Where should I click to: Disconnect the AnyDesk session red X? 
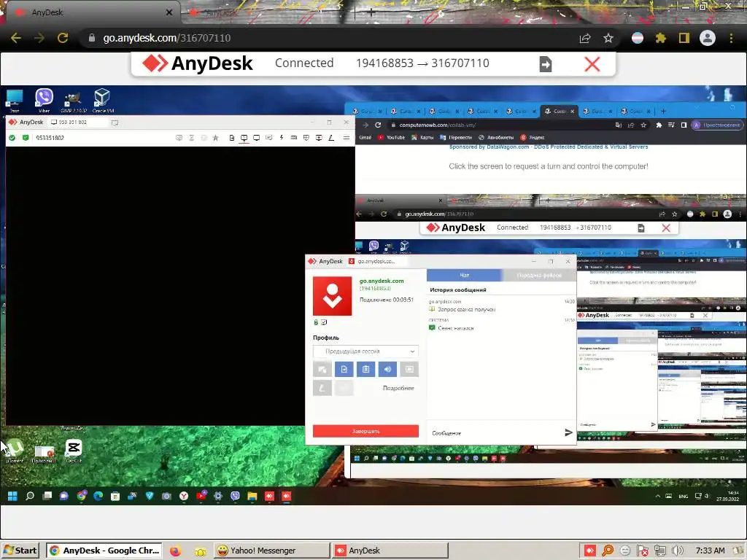click(x=592, y=64)
